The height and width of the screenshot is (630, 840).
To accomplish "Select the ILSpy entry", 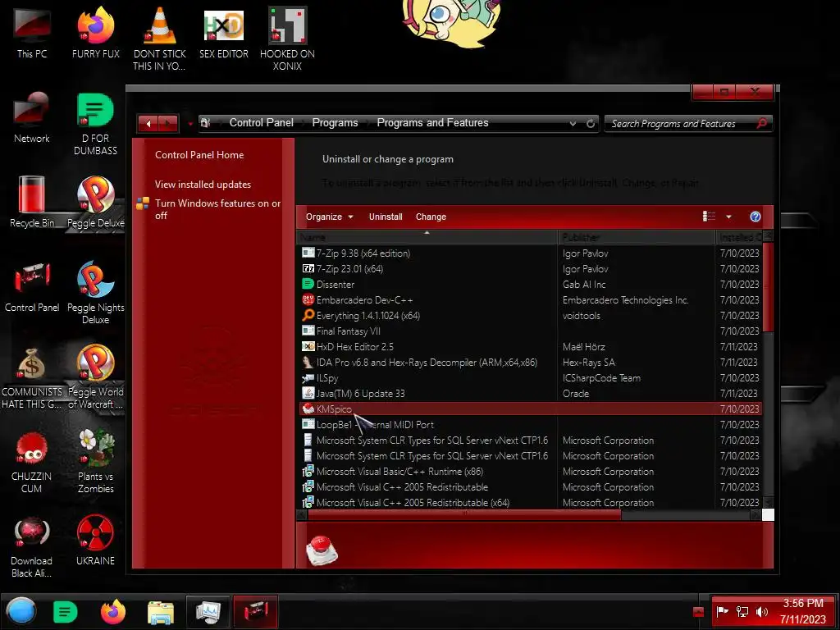I will click(x=529, y=377).
